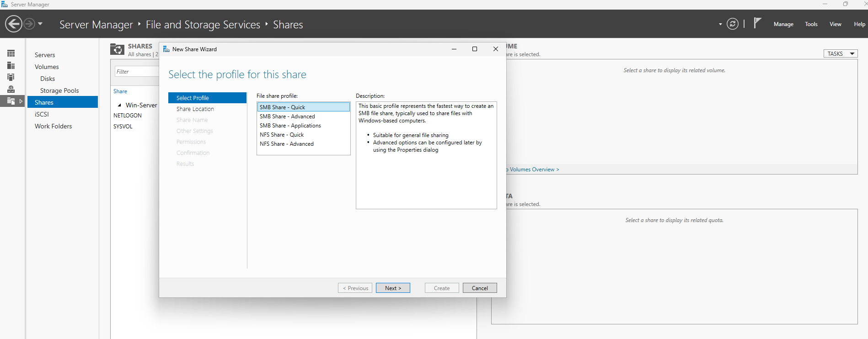
Task: Select the Select Profile wizard step
Action: [207, 98]
